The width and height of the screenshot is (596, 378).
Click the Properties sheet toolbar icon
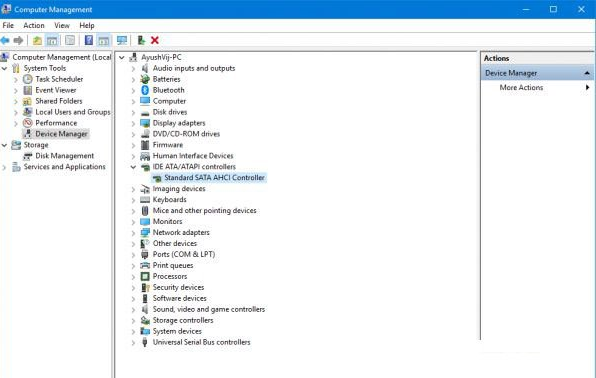[70, 40]
